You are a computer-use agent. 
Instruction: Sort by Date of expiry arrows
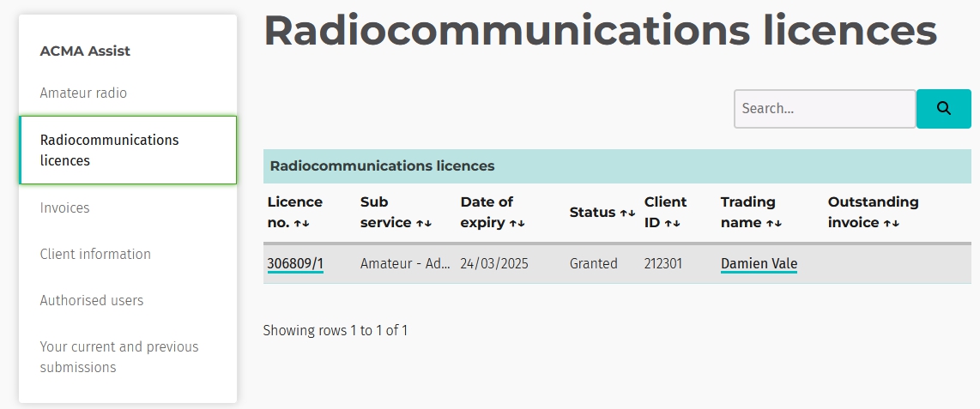(x=517, y=223)
